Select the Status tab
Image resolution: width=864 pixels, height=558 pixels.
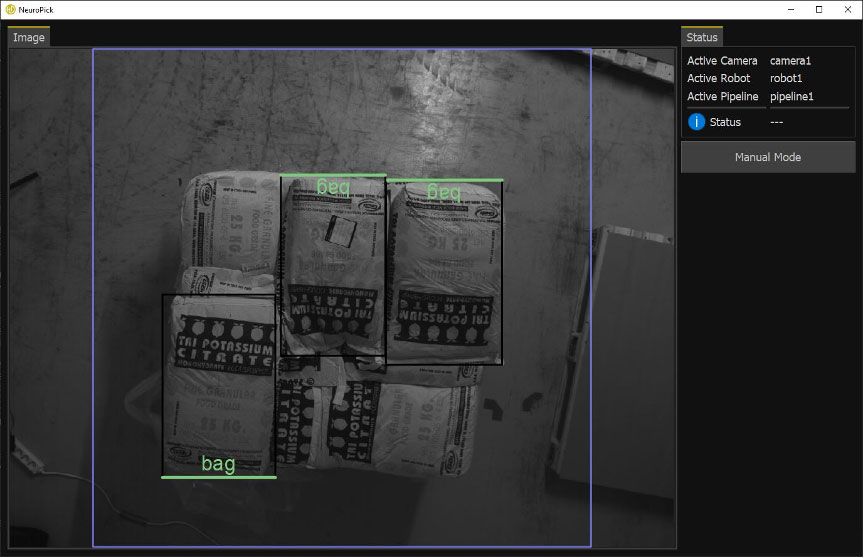pos(701,37)
